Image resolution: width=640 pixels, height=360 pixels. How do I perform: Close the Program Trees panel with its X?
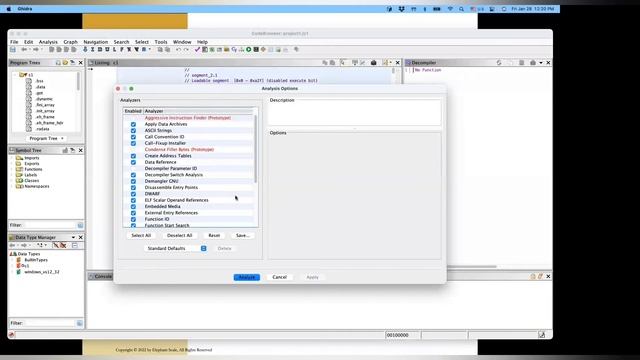(x=80, y=63)
